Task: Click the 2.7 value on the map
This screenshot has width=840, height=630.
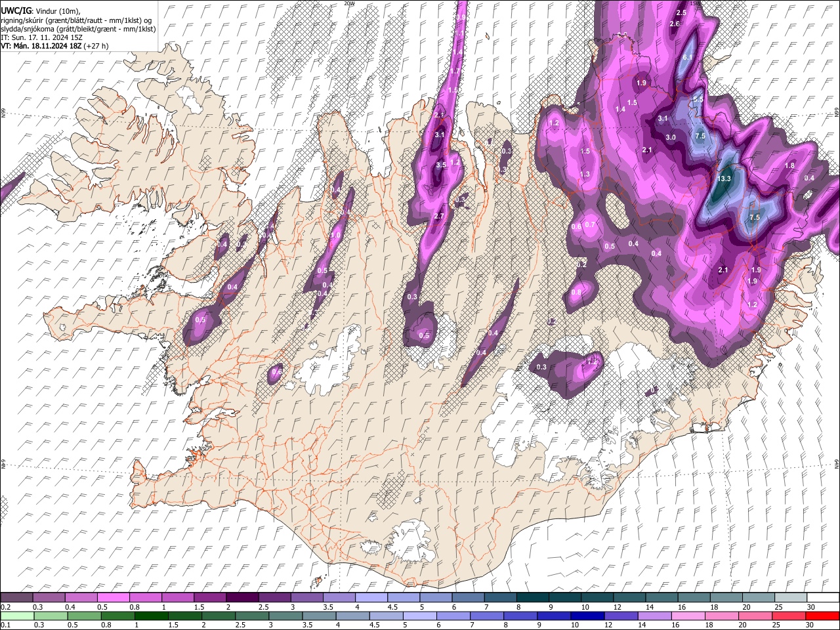Action: point(440,217)
